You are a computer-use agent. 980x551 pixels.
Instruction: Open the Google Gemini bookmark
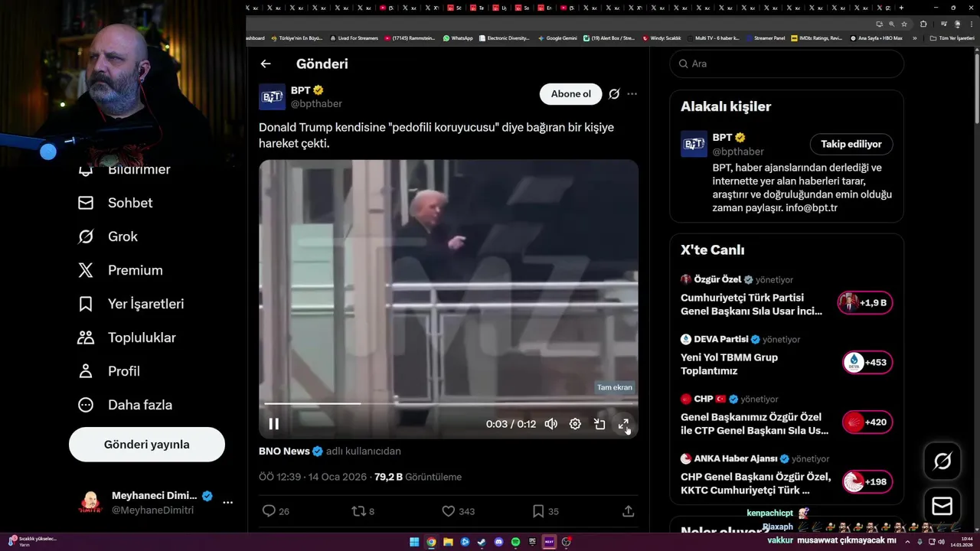tap(557, 37)
